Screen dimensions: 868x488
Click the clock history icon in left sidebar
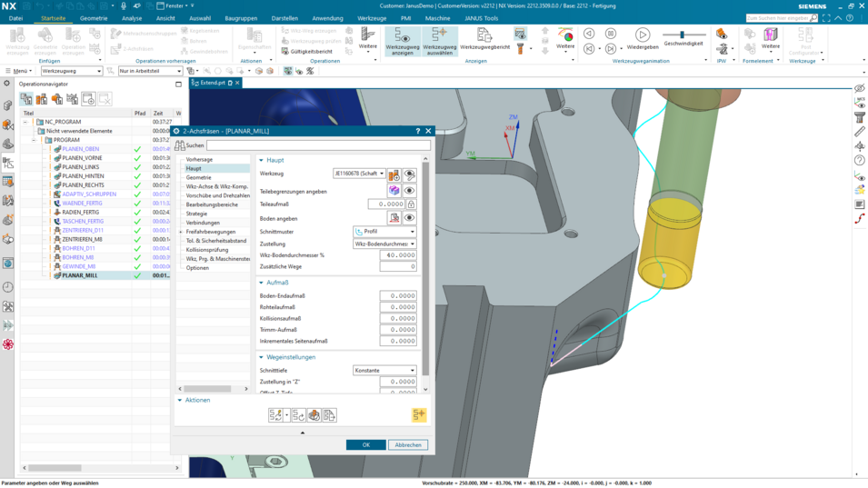click(8, 287)
